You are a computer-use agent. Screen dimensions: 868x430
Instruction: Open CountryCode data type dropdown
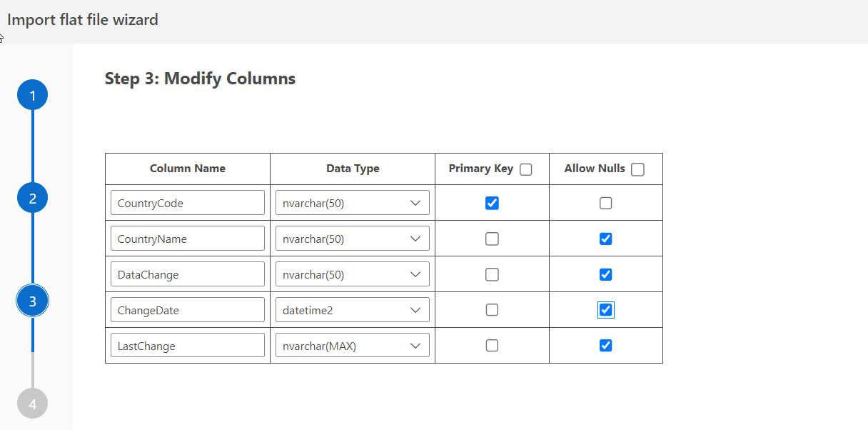point(353,203)
